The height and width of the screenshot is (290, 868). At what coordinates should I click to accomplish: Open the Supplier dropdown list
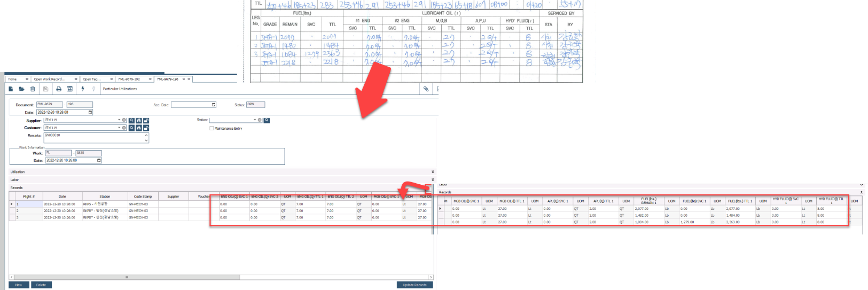[119, 121]
